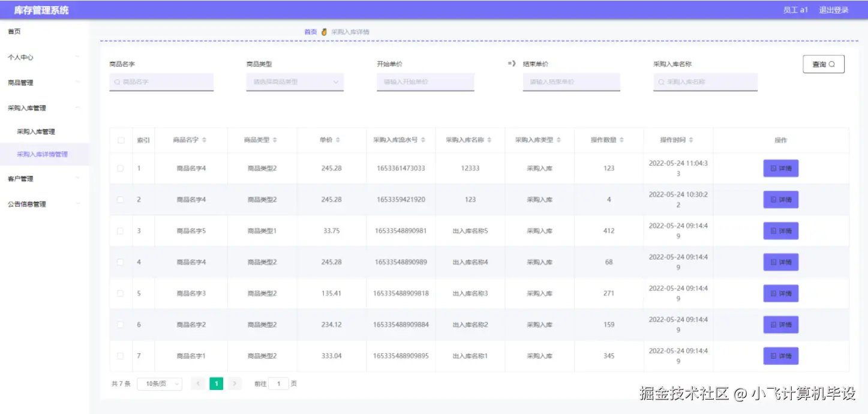Focus the 结束单价 input field
This screenshot has height=414, width=868.
(x=571, y=82)
